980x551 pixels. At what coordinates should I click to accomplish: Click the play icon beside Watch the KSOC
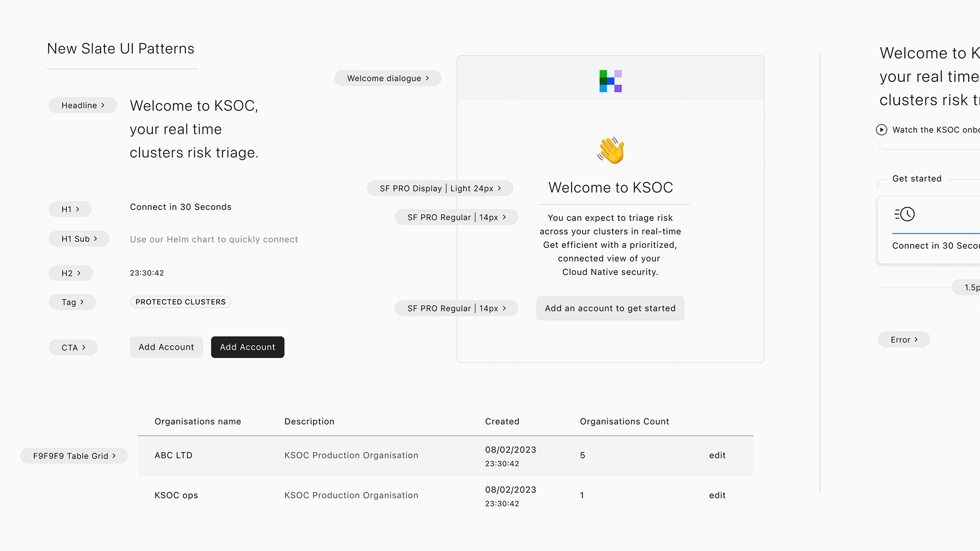click(881, 130)
